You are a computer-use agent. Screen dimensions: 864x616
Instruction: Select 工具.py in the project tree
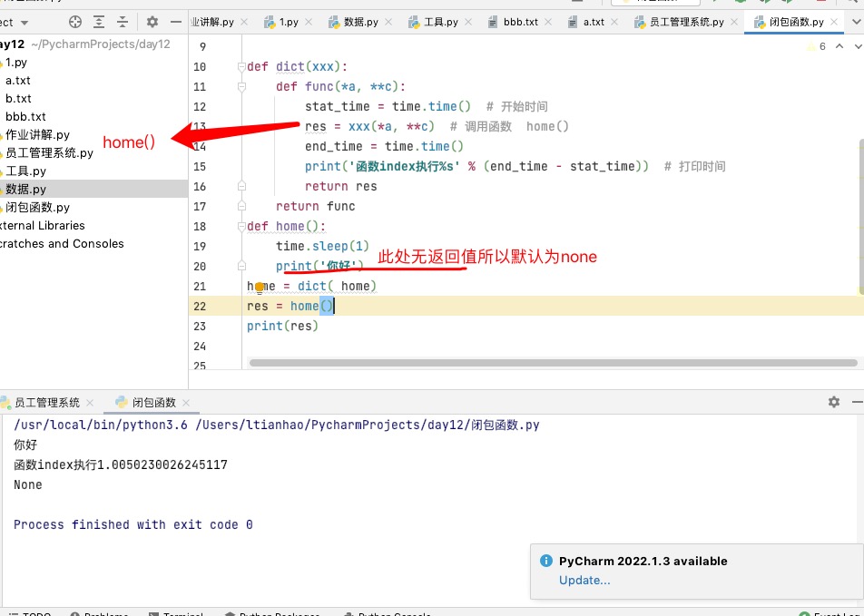point(25,171)
